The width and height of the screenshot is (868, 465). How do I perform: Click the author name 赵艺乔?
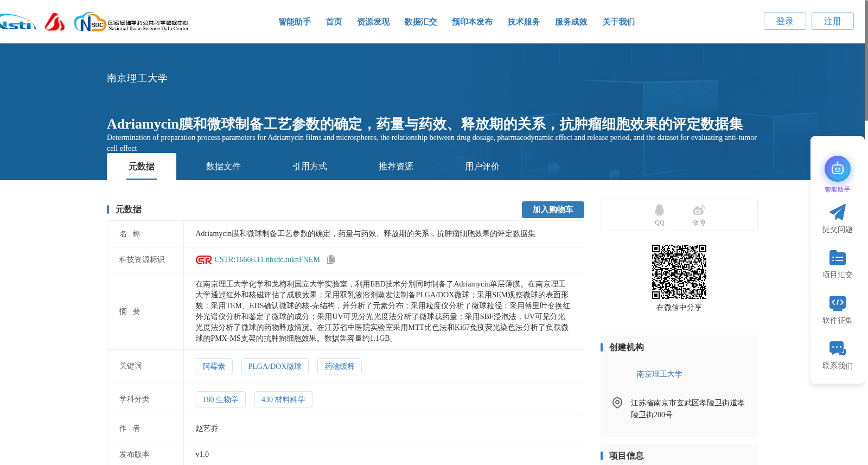click(x=207, y=429)
